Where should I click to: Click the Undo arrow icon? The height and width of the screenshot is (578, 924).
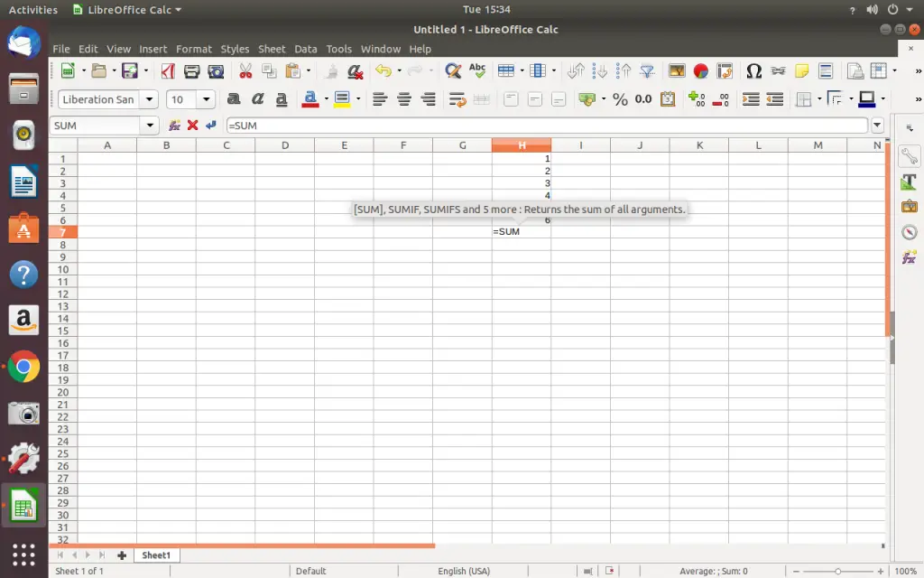(383, 71)
